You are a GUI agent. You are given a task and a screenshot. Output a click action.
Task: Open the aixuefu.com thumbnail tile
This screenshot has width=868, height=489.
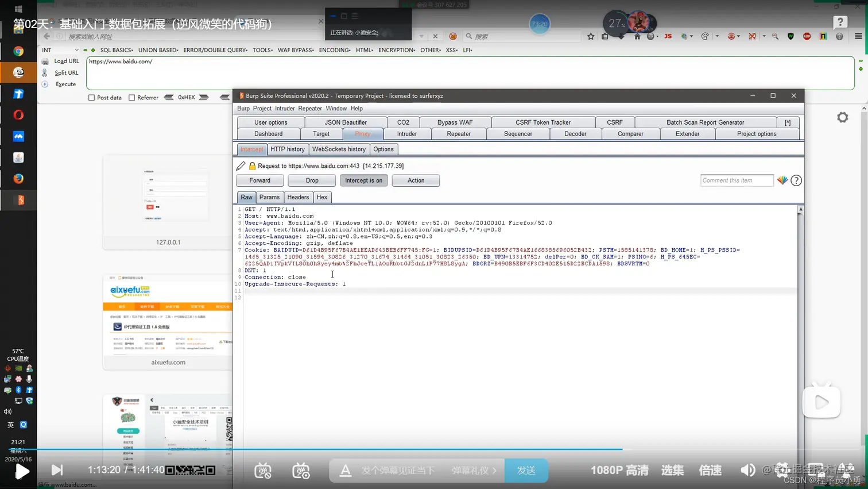(x=168, y=322)
